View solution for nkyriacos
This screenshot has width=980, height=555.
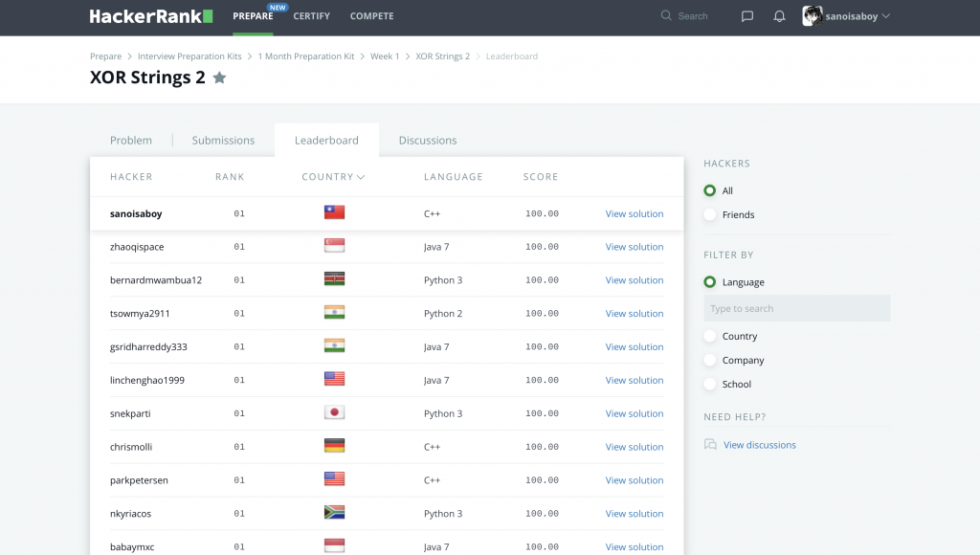(635, 514)
